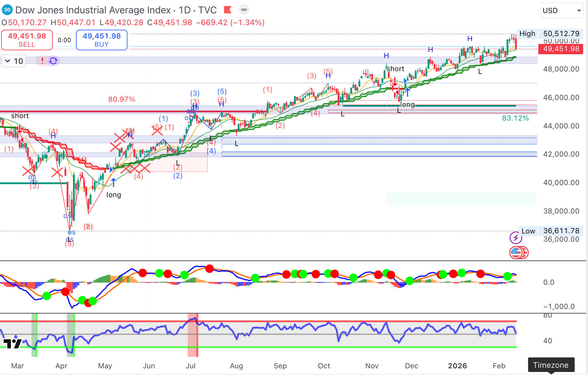Click the 0.00 spread value between Sell and Buy
588x375 pixels.
(64, 40)
